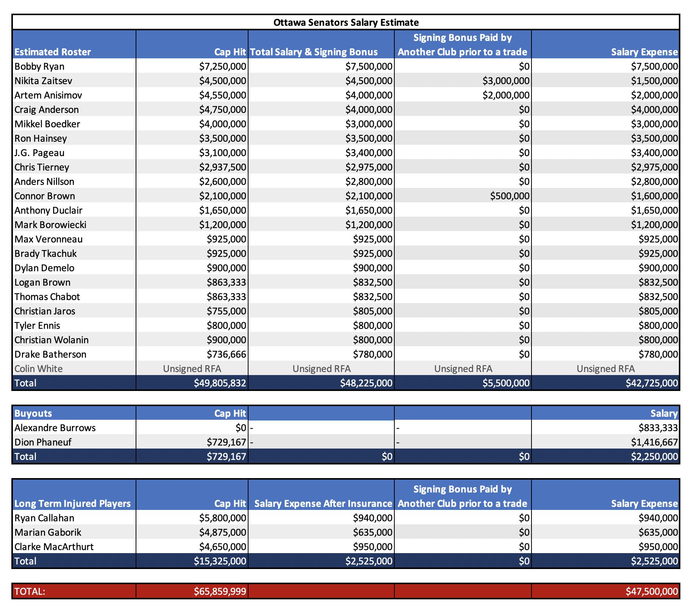Click injured players total cap hit $15,325,000
Image resolution: width=694 pixels, height=616 pixels.
[192, 561]
